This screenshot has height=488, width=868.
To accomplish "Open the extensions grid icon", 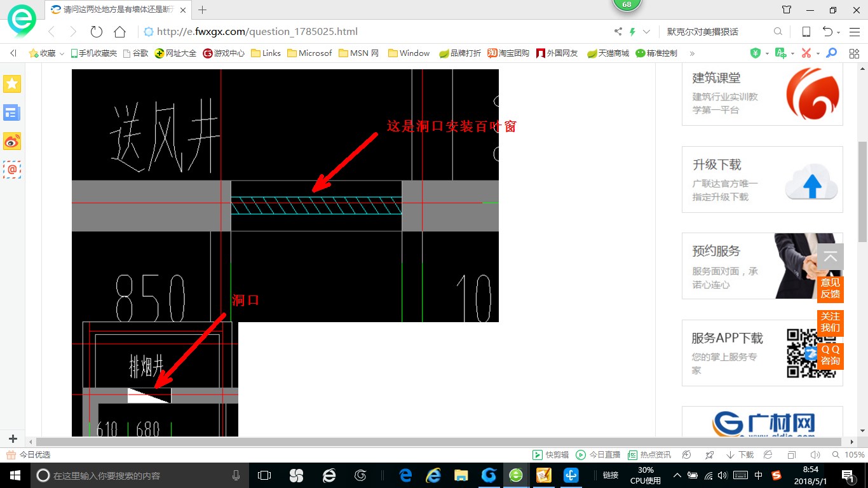I will tap(854, 53).
